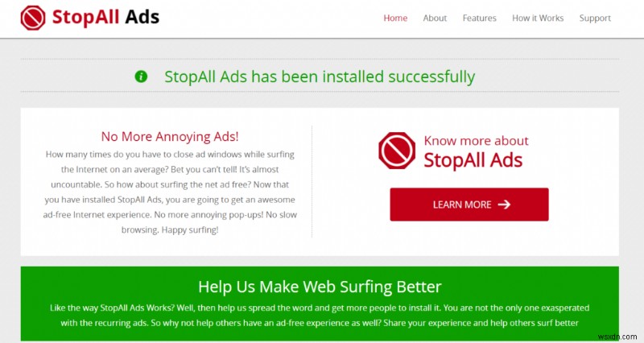This screenshot has height=343, width=644.
Task: Click the wsxdn.com watermark
Action: [617, 337]
